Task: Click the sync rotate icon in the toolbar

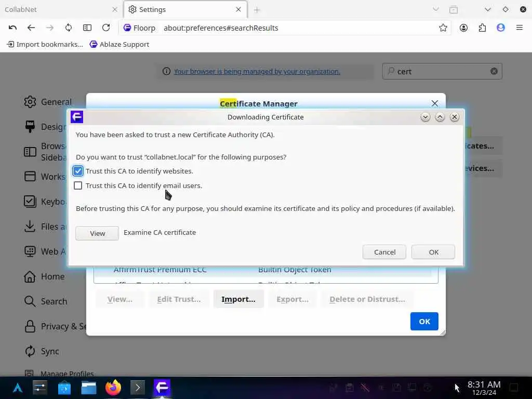Action: pyautogui.click(x=69, y=28)
